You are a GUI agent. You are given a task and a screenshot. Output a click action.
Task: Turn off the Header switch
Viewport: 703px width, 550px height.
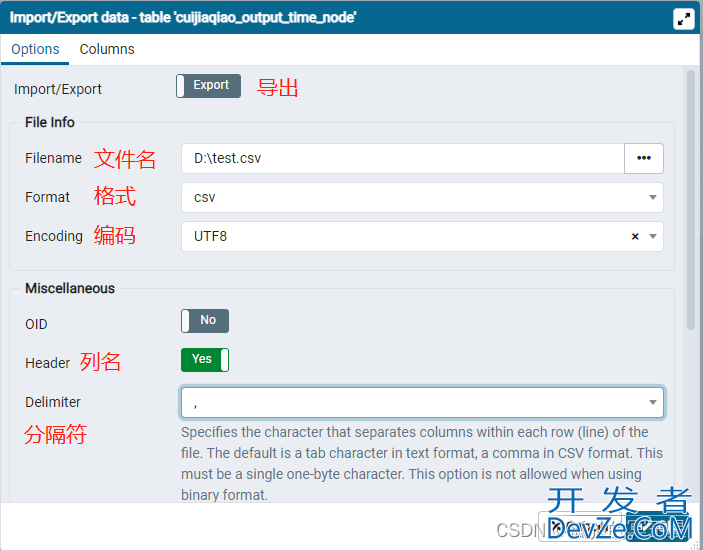click(x=205, y=359)
